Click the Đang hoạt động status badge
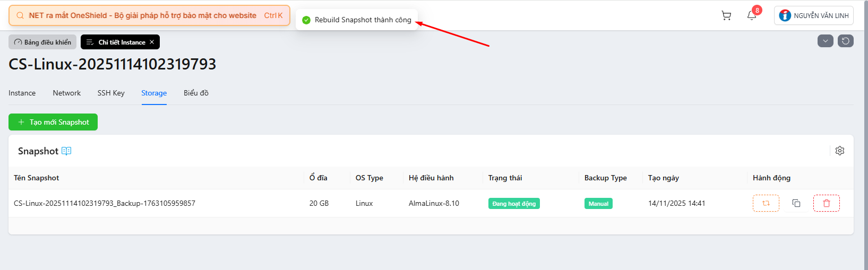This screenshot has height=270, width=868. [x=514, y=204]
